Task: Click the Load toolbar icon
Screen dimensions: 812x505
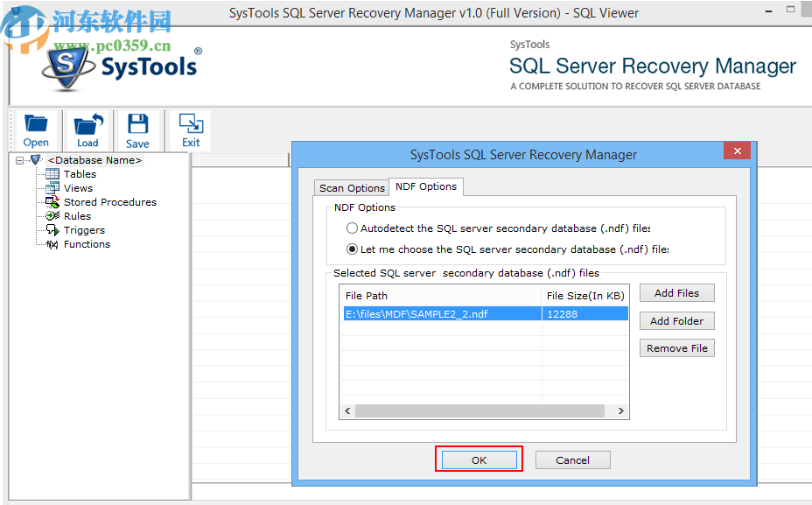Action: click(87, 130)
